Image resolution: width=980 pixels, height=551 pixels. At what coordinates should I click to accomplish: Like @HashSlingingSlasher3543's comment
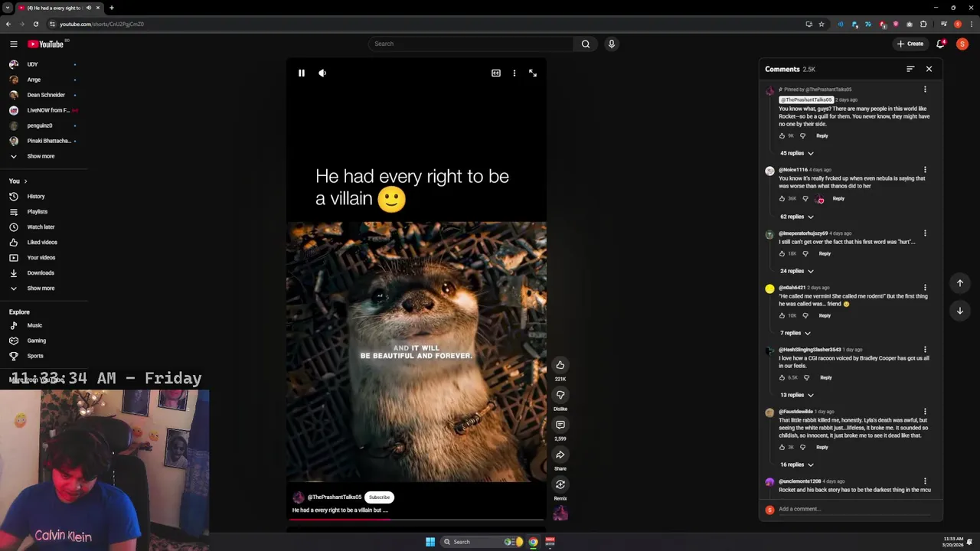click(782, 377)
